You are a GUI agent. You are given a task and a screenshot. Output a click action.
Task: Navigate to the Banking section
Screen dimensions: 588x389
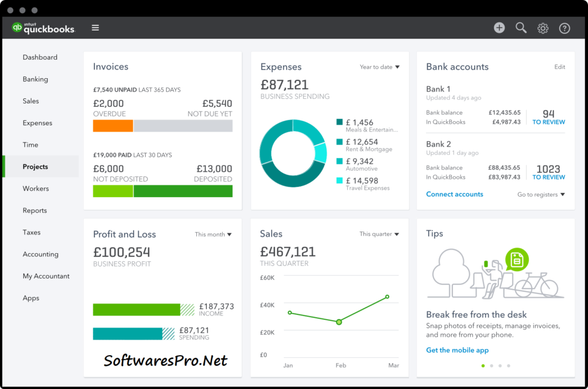(x=36, y=79)
